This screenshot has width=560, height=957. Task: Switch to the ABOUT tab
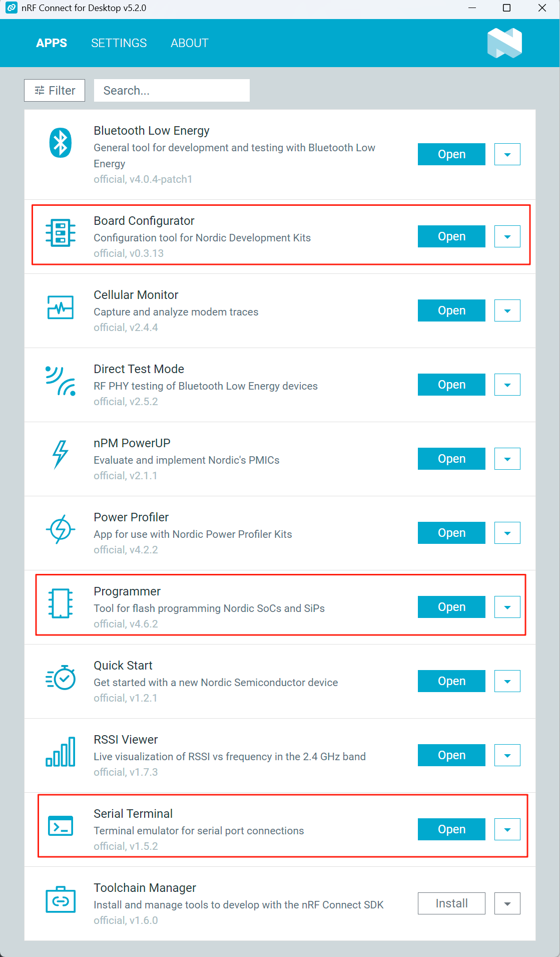[x=190, y=43]
